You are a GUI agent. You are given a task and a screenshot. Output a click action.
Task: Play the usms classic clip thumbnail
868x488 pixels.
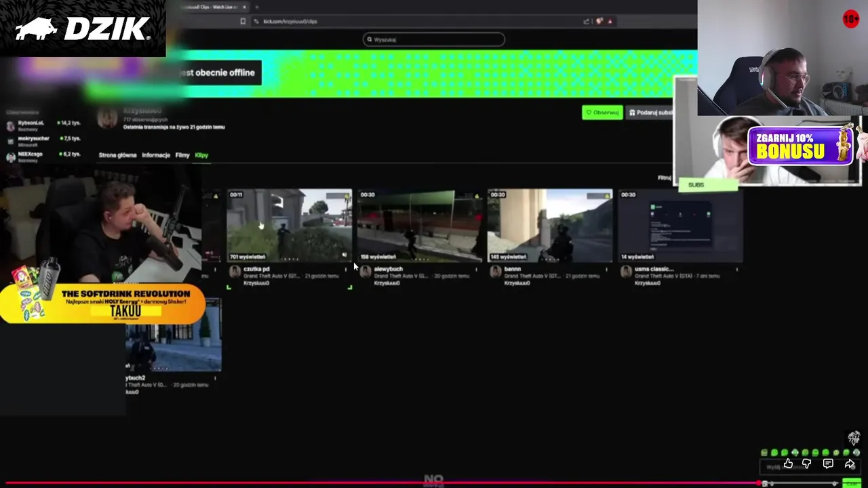click(680, 225)
